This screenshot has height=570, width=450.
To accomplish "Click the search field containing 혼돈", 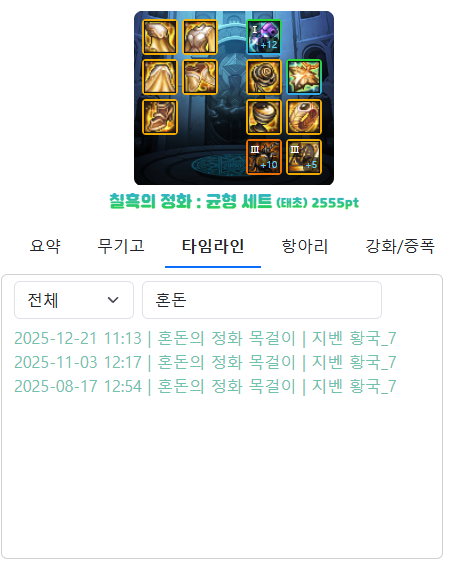I will click(x=262, y=300).
